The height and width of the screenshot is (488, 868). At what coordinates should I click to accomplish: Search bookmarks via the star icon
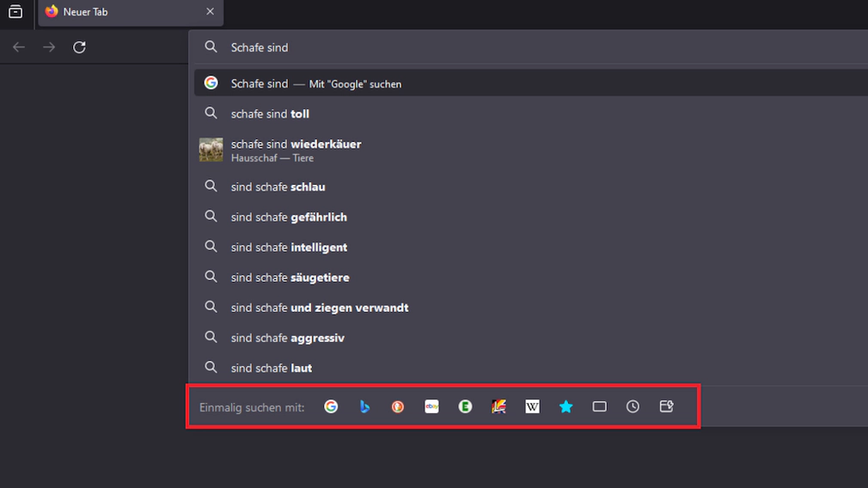coord(565,406)
